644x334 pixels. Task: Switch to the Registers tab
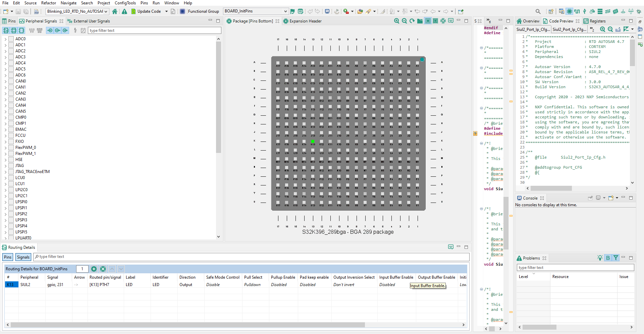[597, 21]
